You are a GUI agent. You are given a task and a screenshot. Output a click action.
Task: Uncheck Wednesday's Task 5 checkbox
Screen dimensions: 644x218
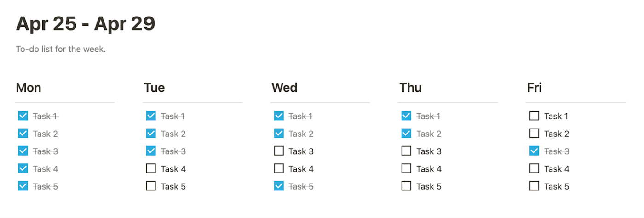pos(279,186)
